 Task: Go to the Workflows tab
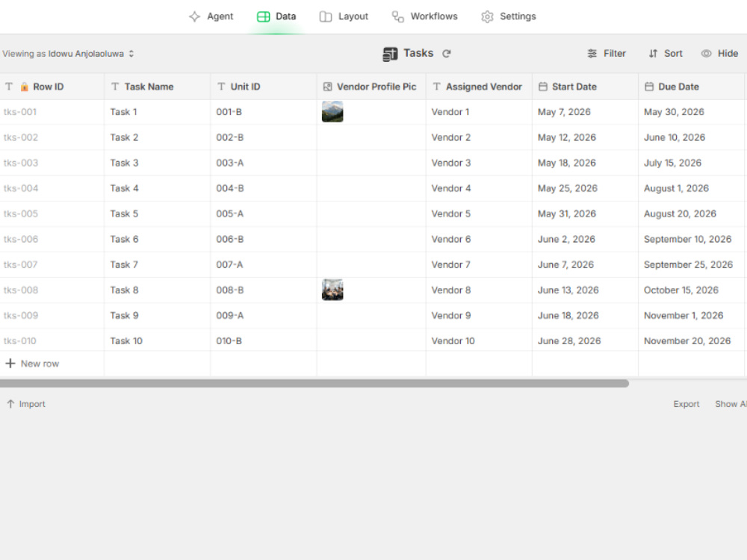(x=424, y=16)
